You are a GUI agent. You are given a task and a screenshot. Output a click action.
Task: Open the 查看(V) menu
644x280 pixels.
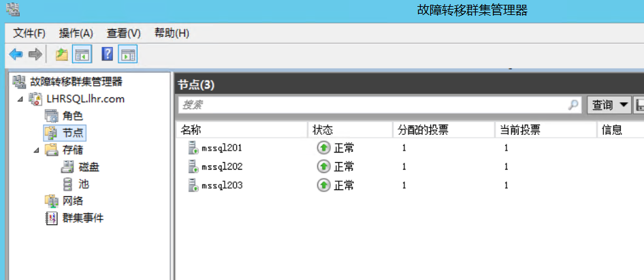click(123, 33)
